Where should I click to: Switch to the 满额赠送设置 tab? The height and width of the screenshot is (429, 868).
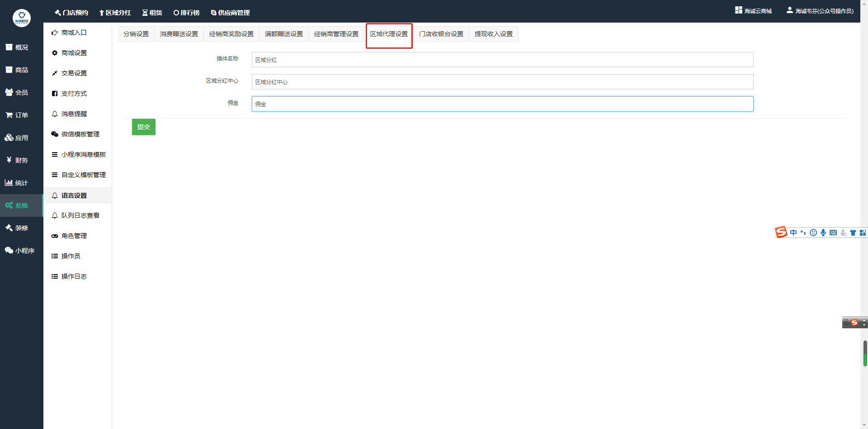tap(284, 34)
